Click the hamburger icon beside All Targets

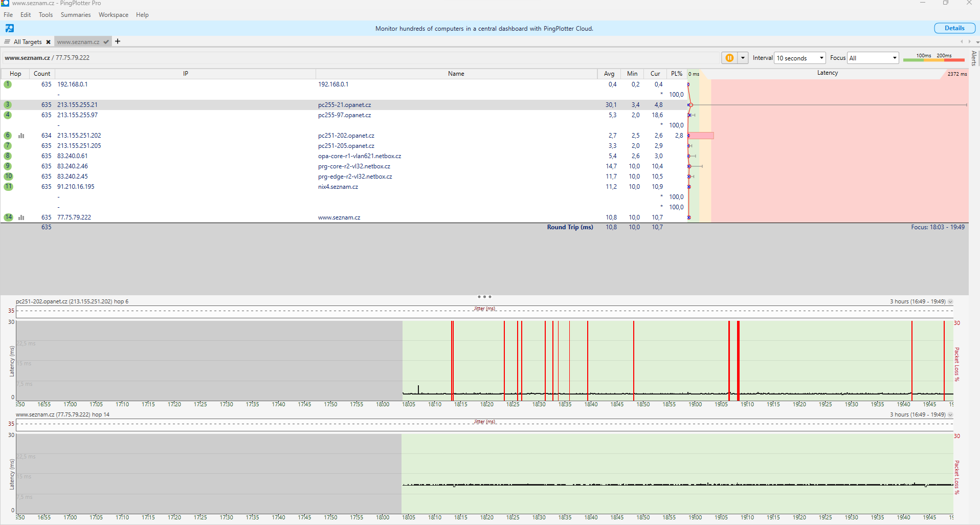point(7,42)
